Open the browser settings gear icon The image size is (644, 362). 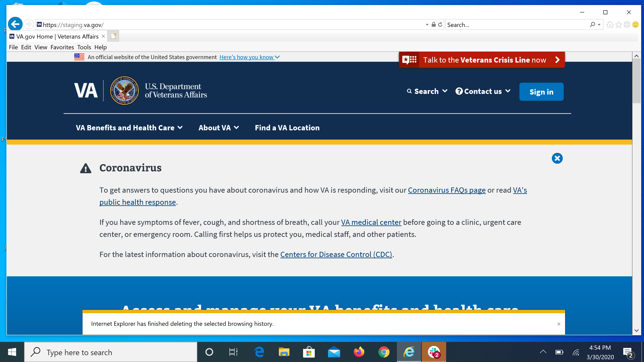coord(627,25)
